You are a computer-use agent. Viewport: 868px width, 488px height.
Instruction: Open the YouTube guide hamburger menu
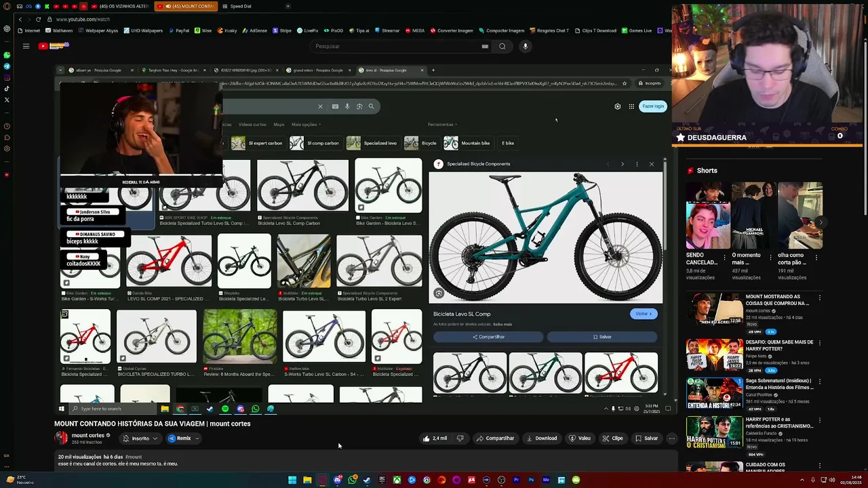(x=26, y=46)
